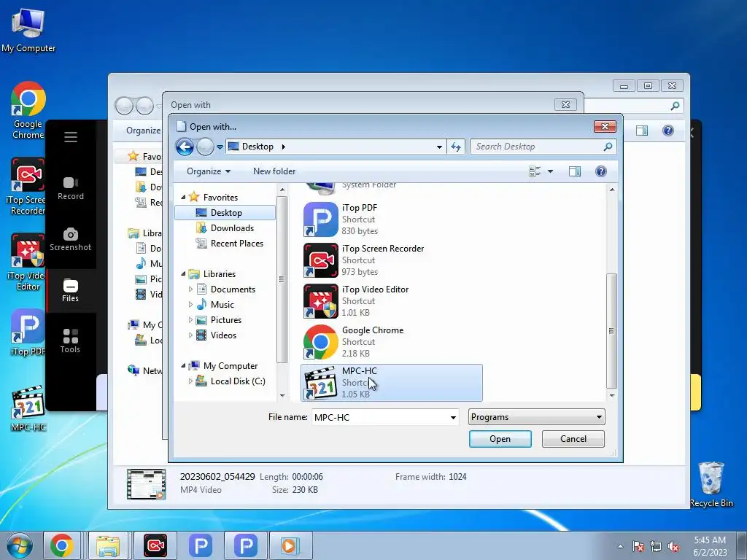This screenshot has height=560, width=747.
Task: Open Google Chrome desktop icon
Action: pos(28,111)
